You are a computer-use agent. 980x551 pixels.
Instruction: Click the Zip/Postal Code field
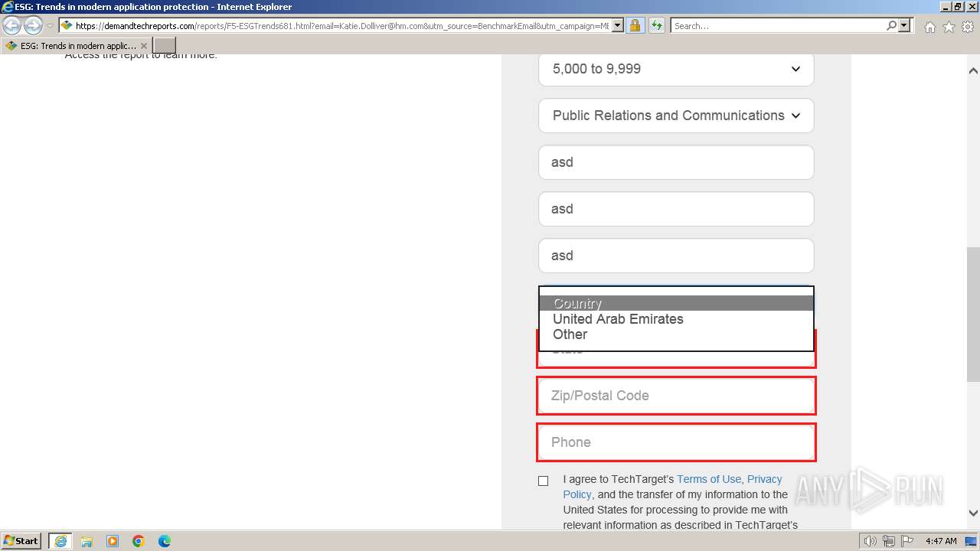[676, 396]
